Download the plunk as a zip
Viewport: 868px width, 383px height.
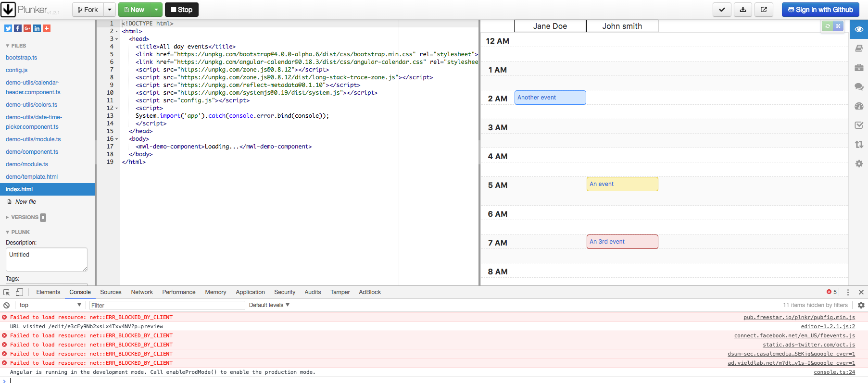[x=743, y=10]
